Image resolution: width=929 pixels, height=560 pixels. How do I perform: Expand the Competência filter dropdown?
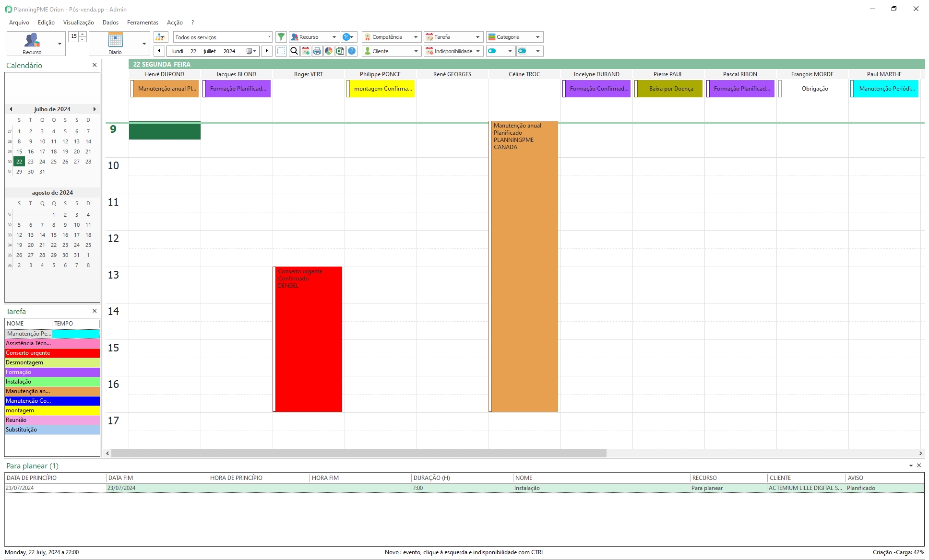416,37
